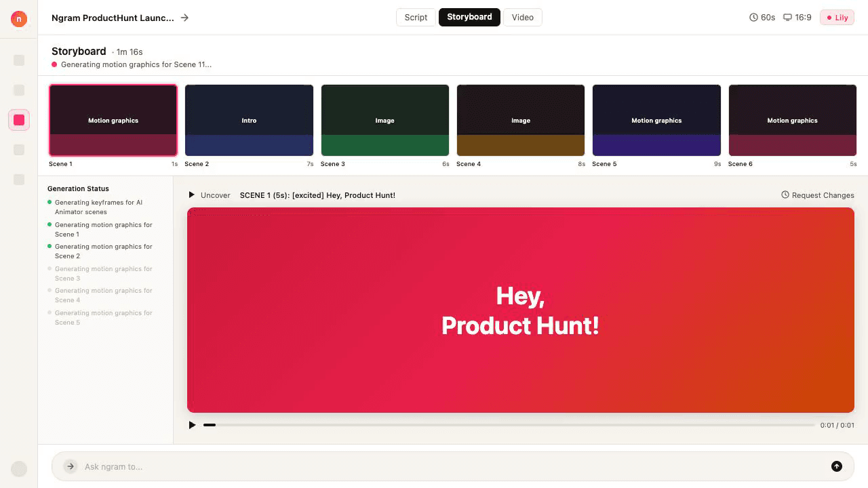868x488 pixels.
Task: Click the 16:9 aspect ratio label
Action: point(804,18)
